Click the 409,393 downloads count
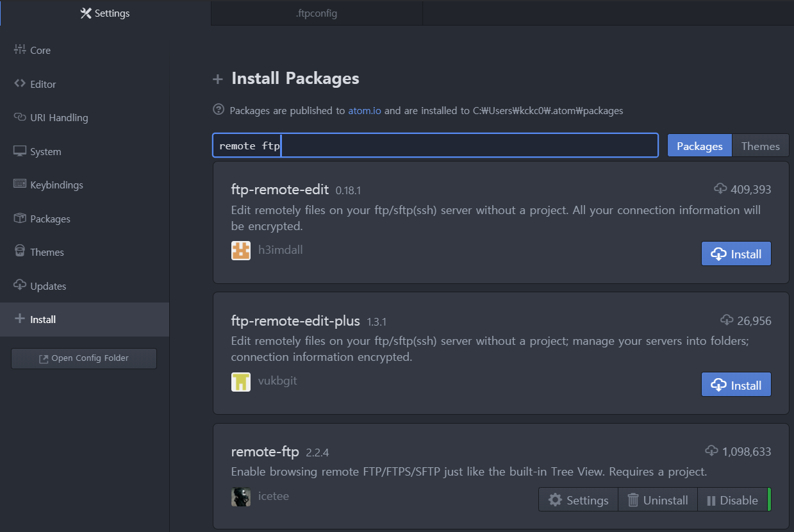 [x=750, y=190]
